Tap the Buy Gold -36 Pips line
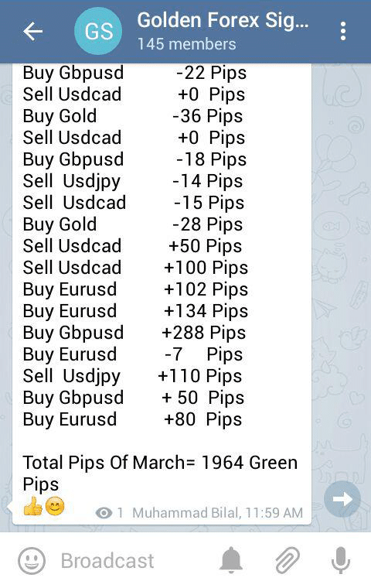 [133, 116]
